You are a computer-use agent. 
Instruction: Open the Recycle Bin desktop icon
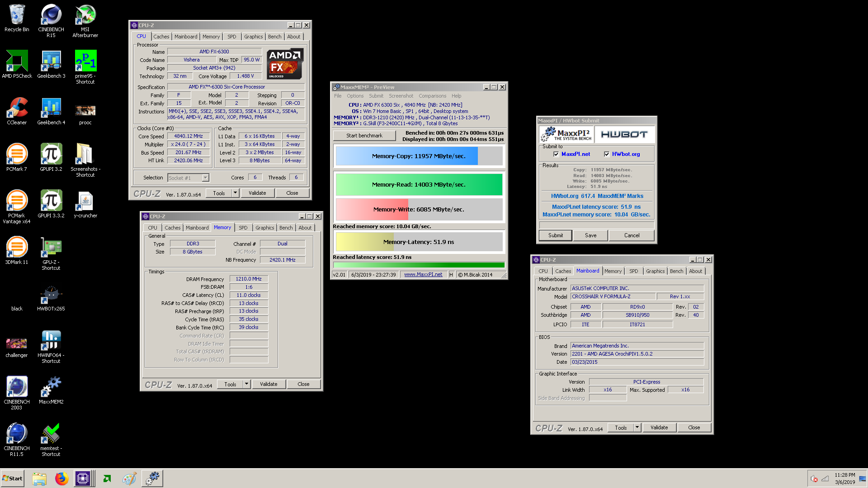click(17, 18)
